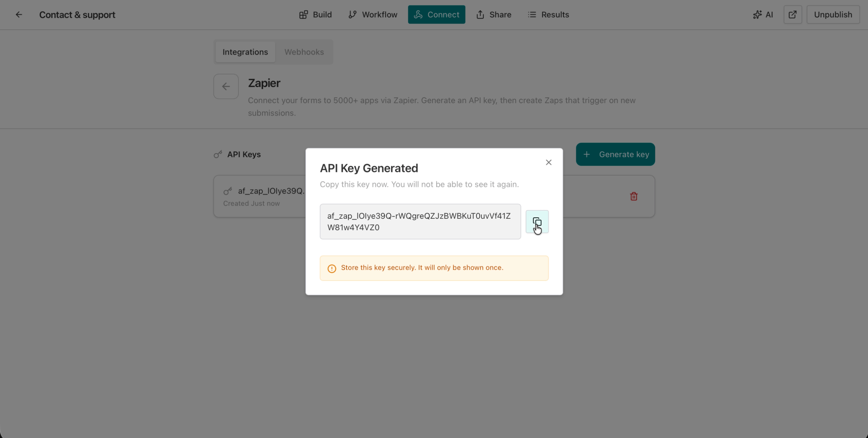Open the AI assistant
This screenshot has height=438, width=868.
click(763, 14)
